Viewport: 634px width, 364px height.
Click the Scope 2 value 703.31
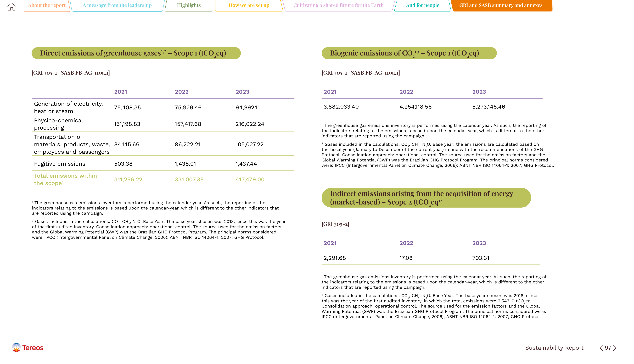click(x=481, y=258)
